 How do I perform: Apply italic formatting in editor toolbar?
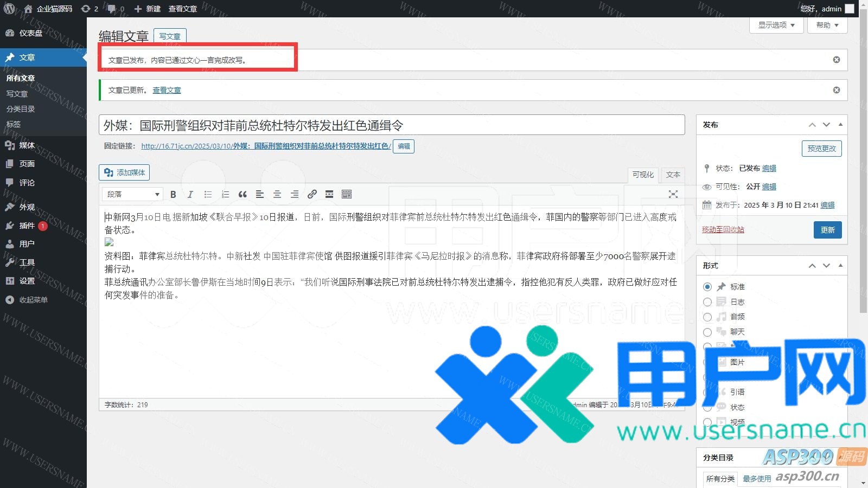(190, 194)
